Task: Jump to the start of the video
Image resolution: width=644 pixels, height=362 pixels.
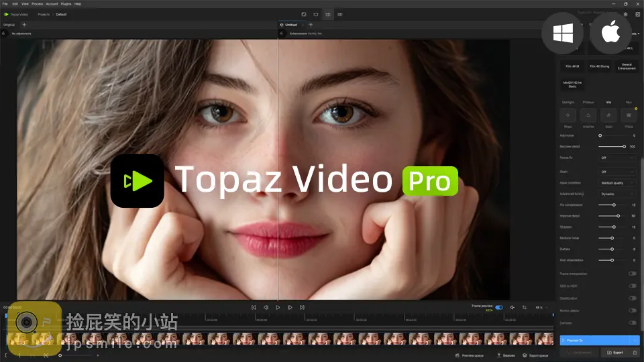Action: 254,307
